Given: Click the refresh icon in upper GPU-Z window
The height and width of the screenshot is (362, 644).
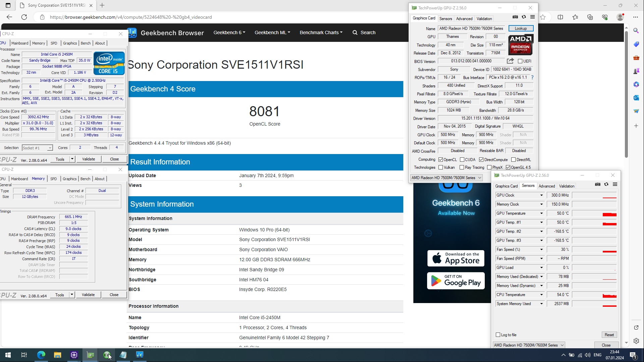Looking at the screenshot, I should click(x=524, y=17).
